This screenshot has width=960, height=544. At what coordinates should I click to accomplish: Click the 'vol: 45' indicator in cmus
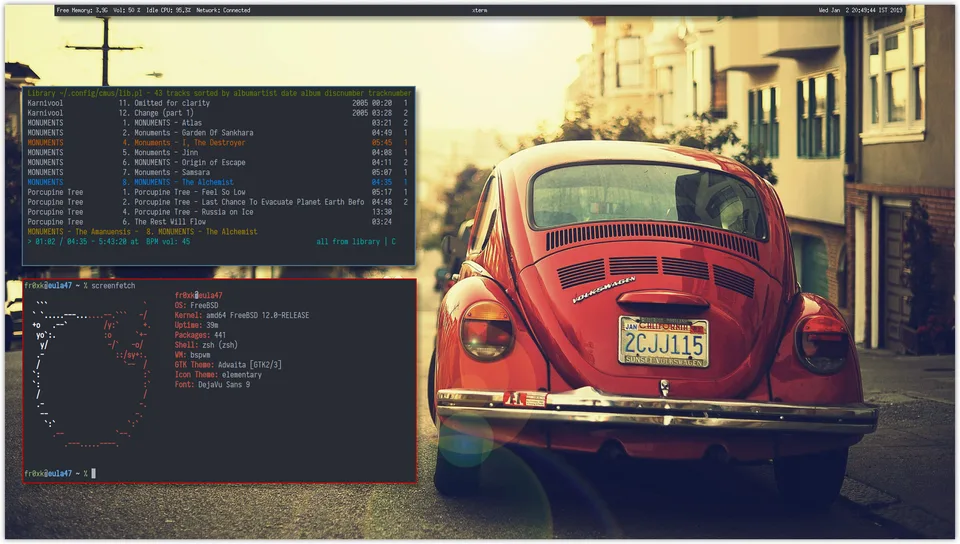click(x=176, y=242)
